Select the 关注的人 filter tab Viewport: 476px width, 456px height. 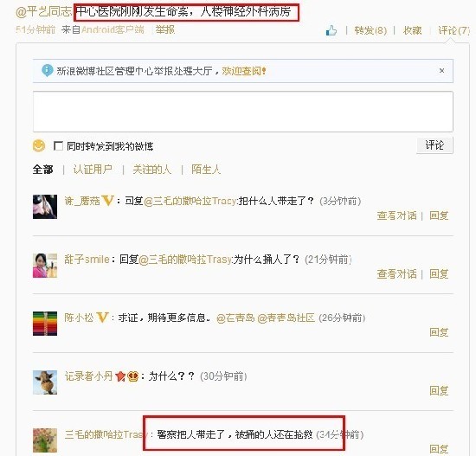(151, 169)
